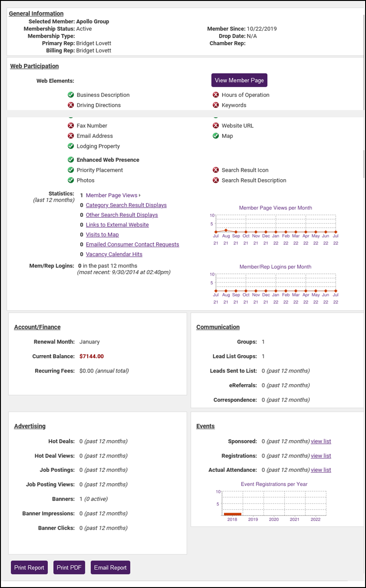Click green check icon beside Map
Image resolution: width=366 pixels, height=588 pixels.
tap(216, 136)
